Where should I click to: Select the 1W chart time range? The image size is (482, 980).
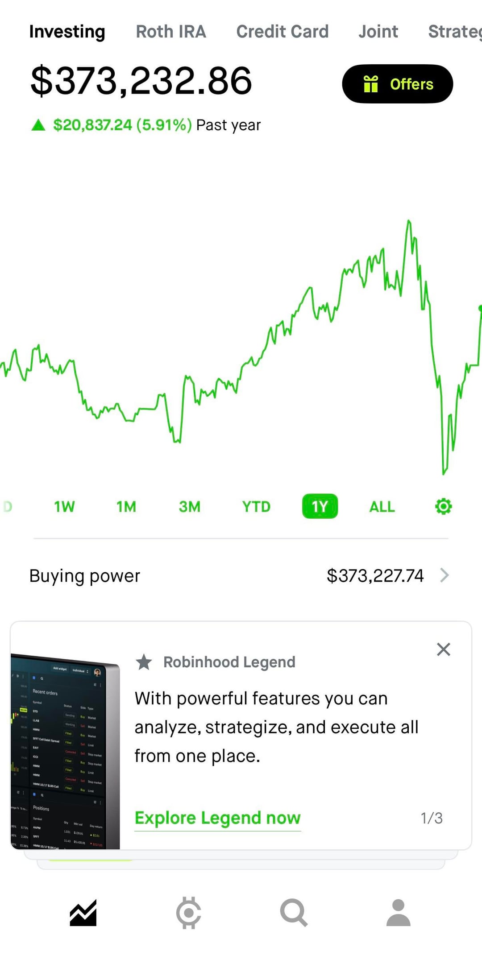(64, 507)
